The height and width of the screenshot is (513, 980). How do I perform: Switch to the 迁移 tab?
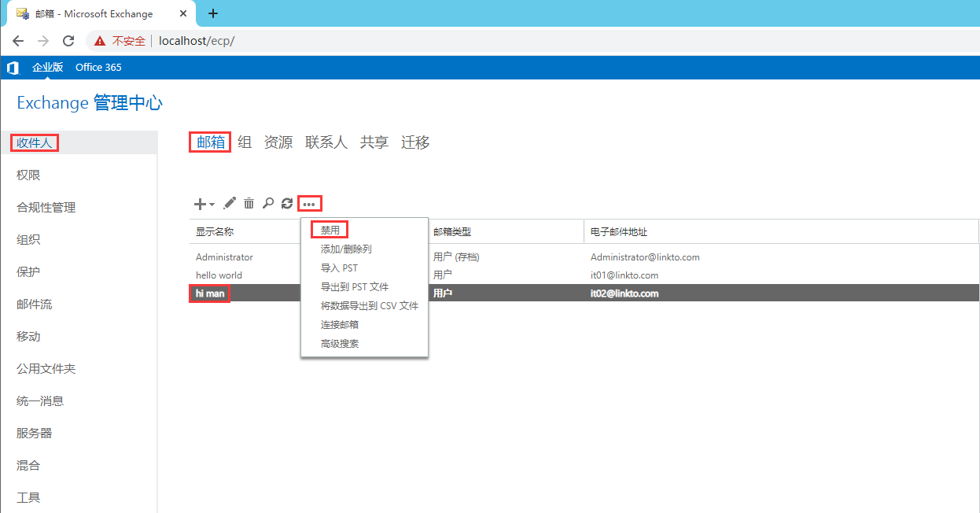pyautogui.click(x=415, y=142)
